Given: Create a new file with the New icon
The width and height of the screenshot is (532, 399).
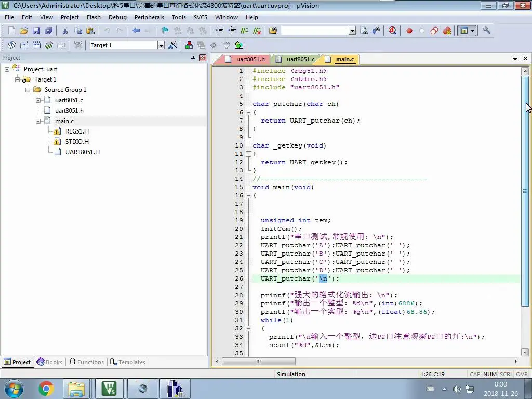Looking at the screenshot, I should tap(11, 31).
